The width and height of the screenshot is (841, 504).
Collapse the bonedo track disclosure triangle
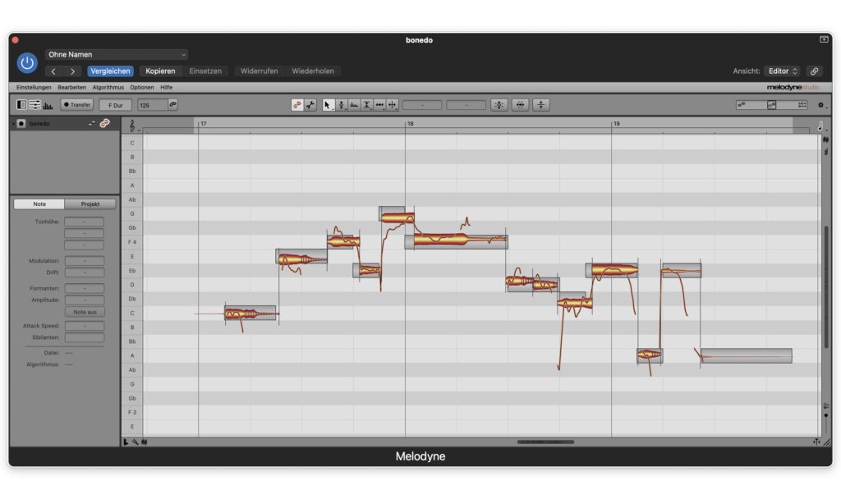tap(13, 124)
